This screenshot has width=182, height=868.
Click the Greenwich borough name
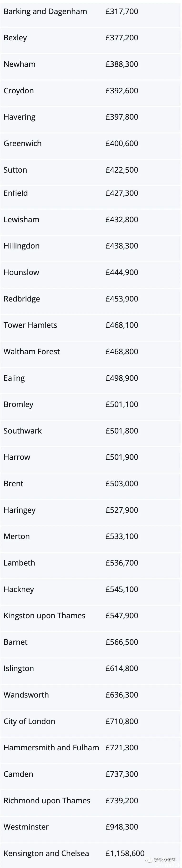point(23,143)
